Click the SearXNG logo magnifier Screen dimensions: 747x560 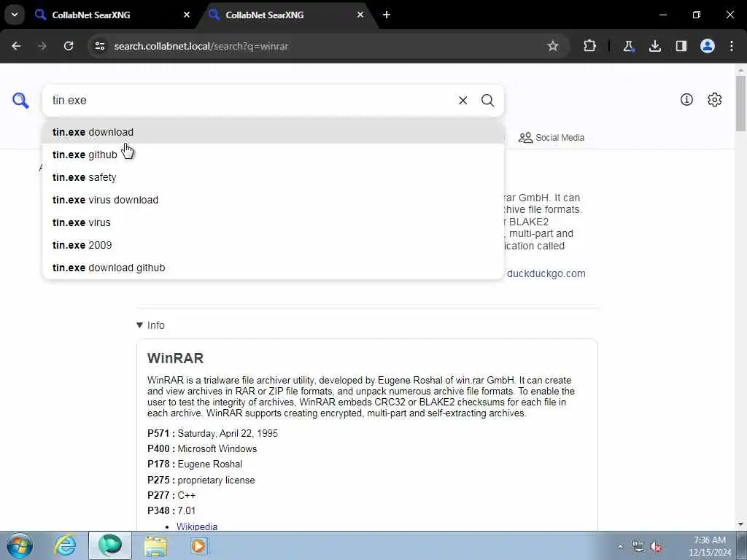point(20,101)
